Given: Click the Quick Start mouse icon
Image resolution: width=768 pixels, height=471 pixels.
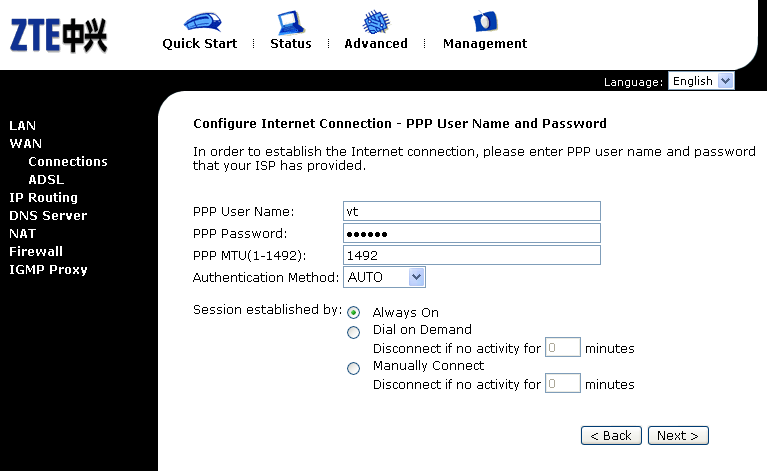Looking at the screenshot, I should (203, 23).
